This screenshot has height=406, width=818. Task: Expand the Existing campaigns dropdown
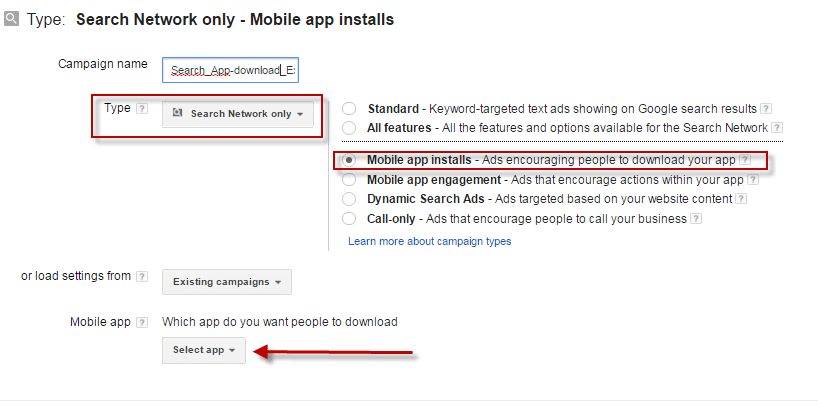pos(227,282)
